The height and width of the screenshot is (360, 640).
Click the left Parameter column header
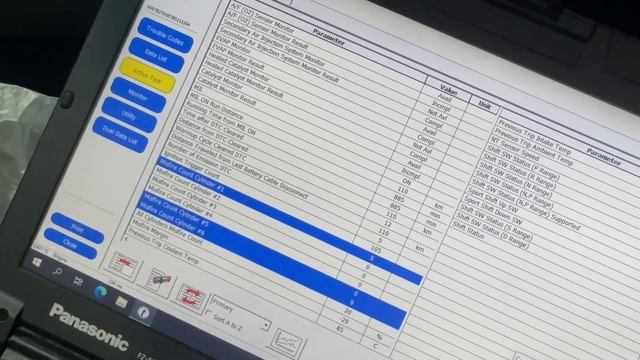coord(329,37)
